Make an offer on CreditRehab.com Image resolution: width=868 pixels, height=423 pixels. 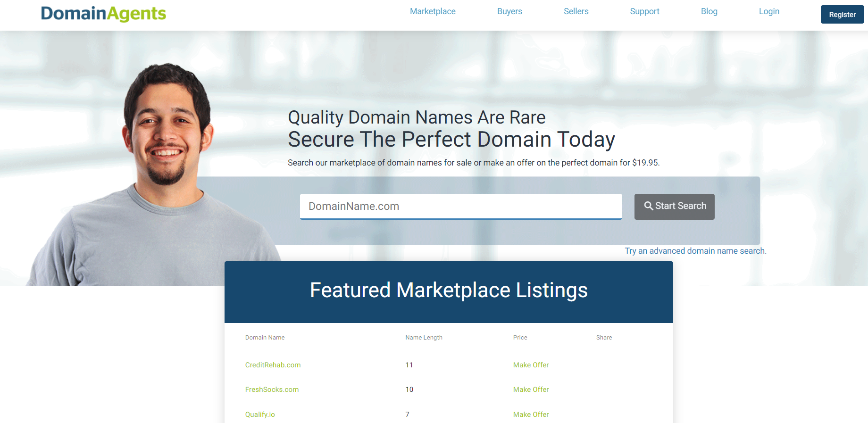pos(531,365)
